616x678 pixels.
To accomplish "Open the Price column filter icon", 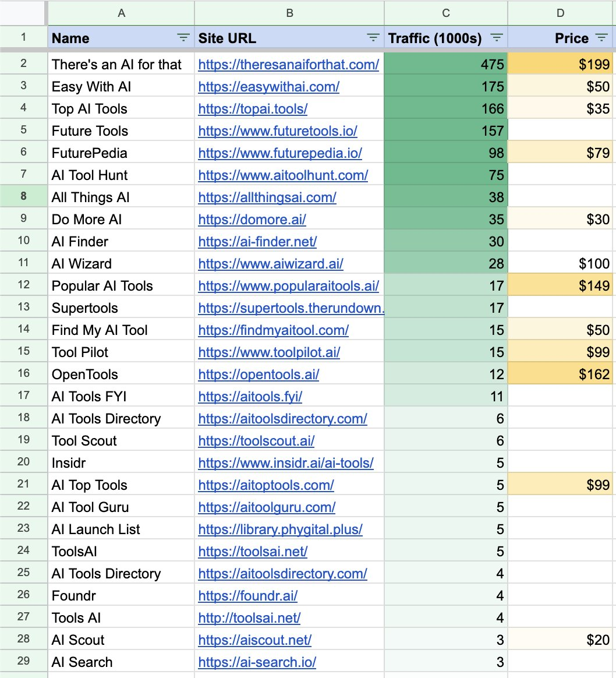I will click(603, 37).
